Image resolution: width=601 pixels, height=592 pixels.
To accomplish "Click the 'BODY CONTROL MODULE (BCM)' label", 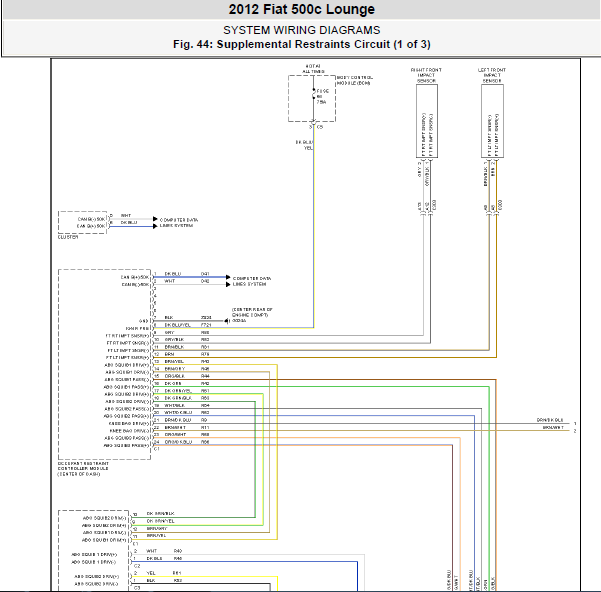I will coord(355,80).
